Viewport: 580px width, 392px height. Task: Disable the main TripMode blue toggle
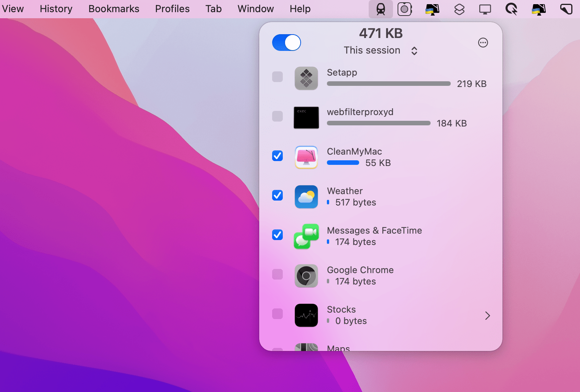(x=286, y=43)
